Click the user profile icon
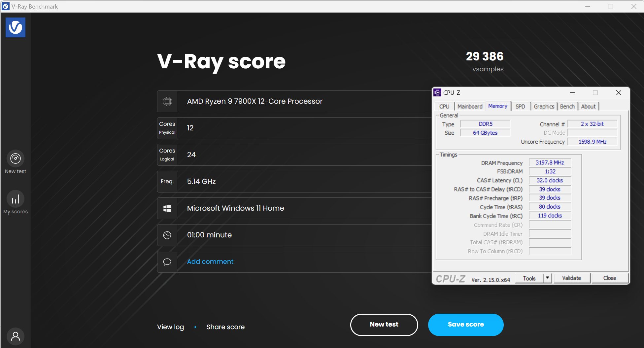 16,336
